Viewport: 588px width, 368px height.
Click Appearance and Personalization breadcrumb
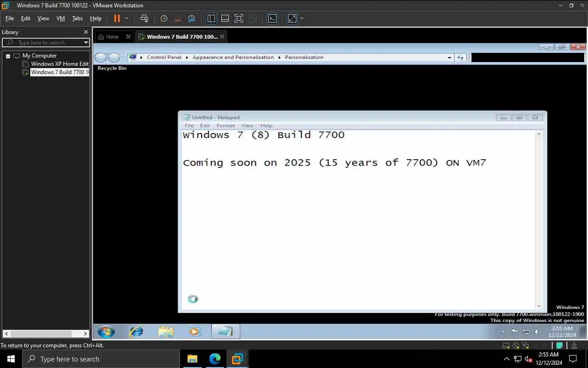pos(233,57)
